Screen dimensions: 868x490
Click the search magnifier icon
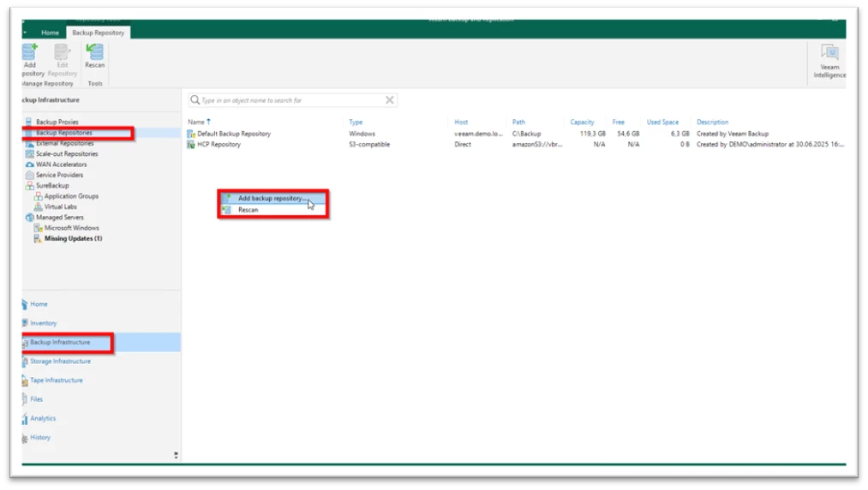tap(195, 100)
